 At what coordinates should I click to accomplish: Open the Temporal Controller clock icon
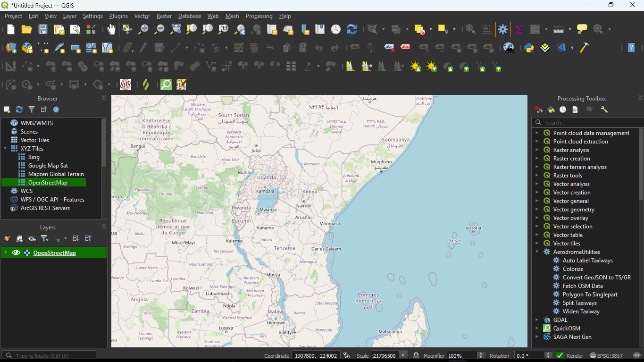(335, 30)
